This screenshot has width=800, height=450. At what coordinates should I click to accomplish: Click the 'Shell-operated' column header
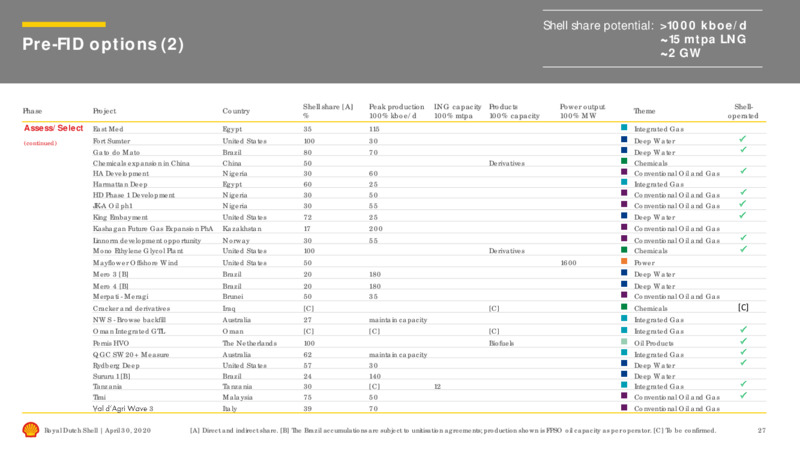[743, 111]
